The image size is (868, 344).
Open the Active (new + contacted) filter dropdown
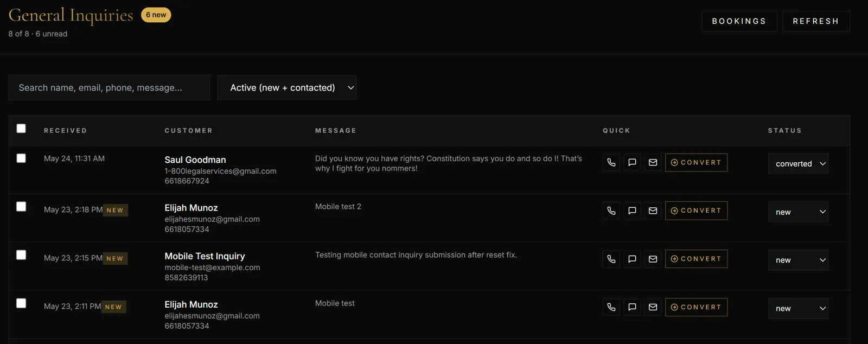tap(287, 87)
